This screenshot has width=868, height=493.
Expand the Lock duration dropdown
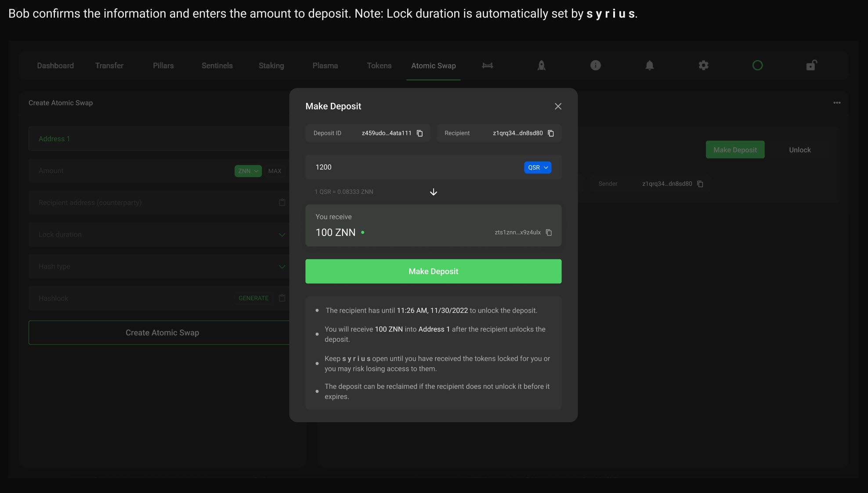coord(282,235)
